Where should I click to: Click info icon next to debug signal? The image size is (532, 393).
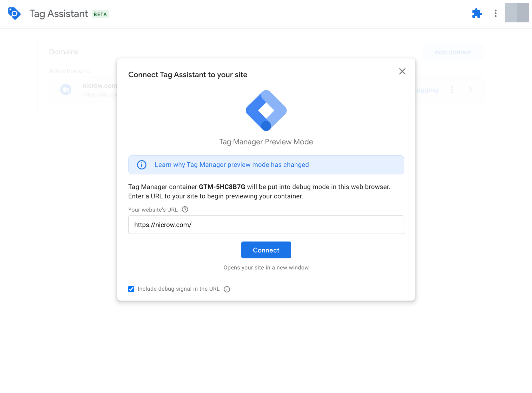(x=227, y=289)
